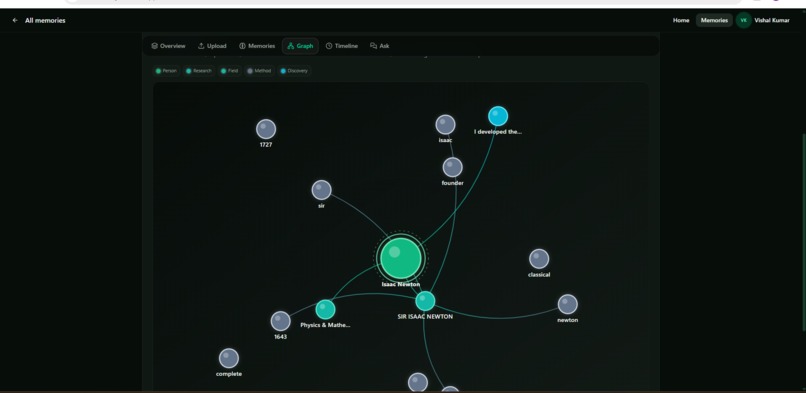Screen dimensions: 806x393
Task: Select the classical node
Action: point(539,259)
